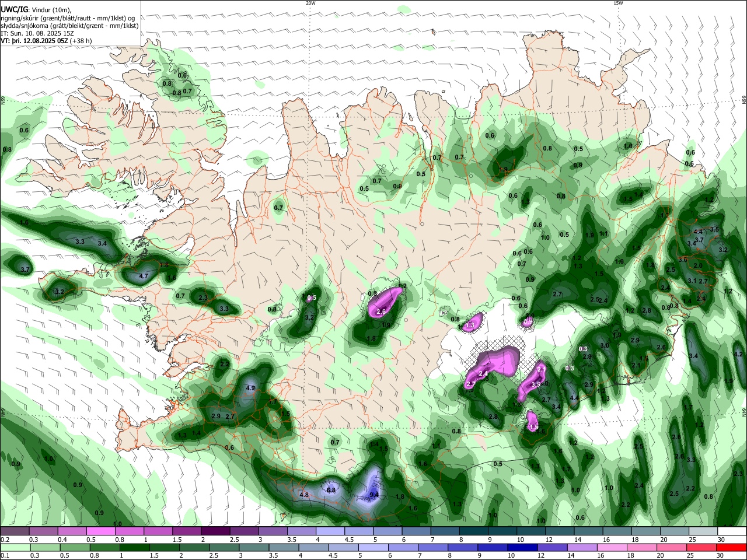
Task: Select the 'rigning/skúrir' rain legend description line
Action: [68, 18]
